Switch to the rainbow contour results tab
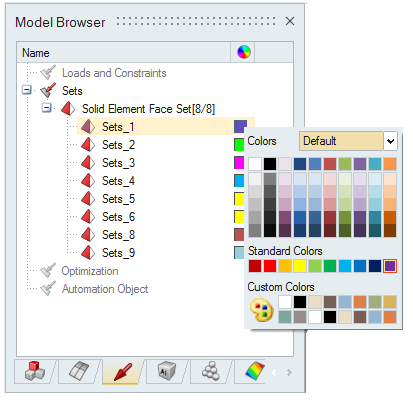Viewport: 413px width, 414px height. (x=255, y=371)
